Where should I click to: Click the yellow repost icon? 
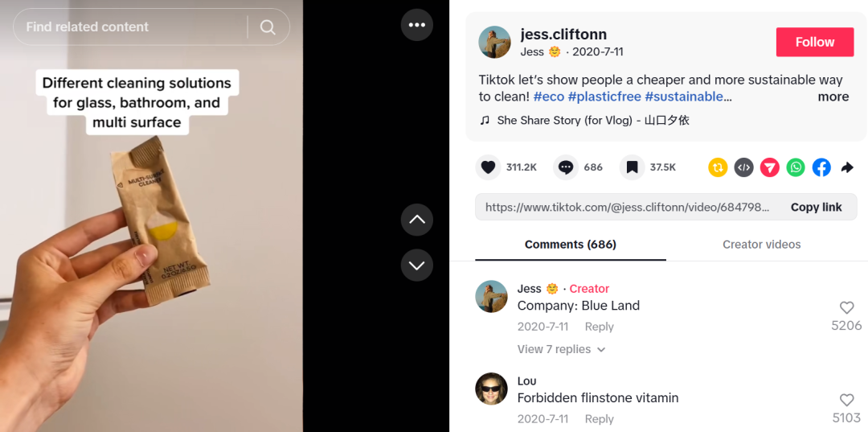[x=718, y=167]
